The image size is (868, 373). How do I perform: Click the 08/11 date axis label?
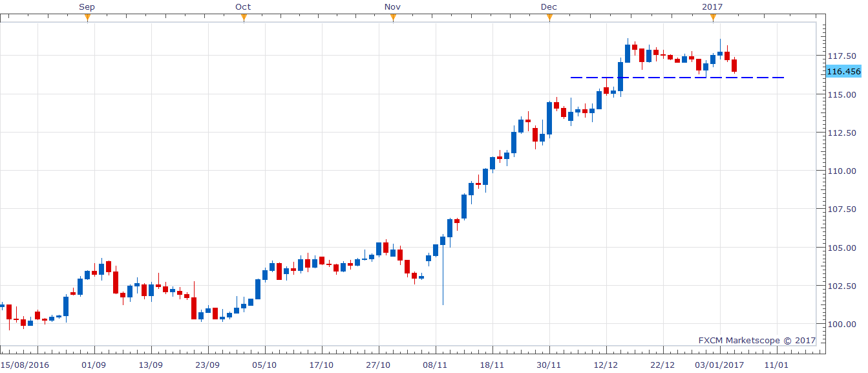point(436,365)
